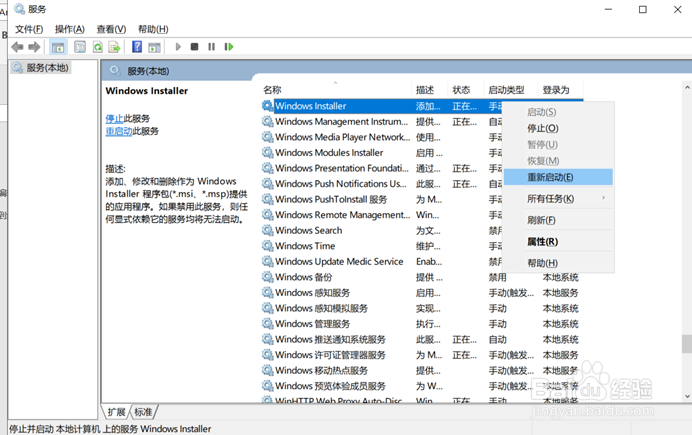Click the Properties toolbar icon

coord(80,47)
